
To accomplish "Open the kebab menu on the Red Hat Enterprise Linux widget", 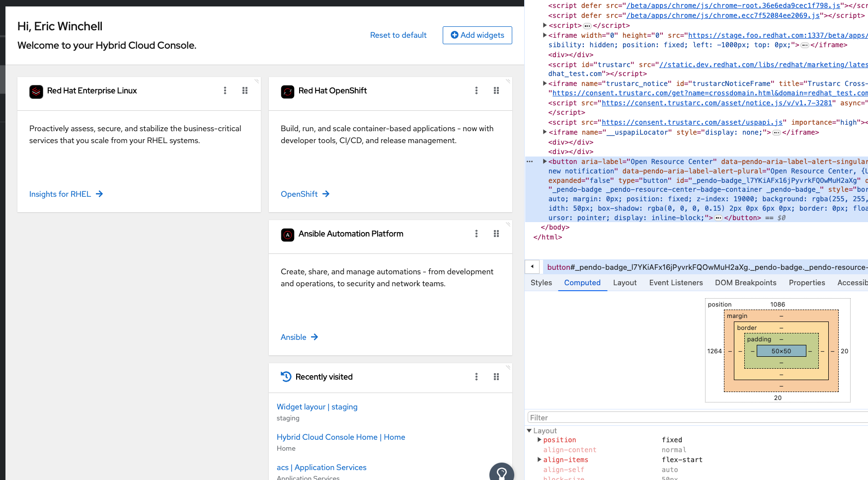I will [225, 90].
